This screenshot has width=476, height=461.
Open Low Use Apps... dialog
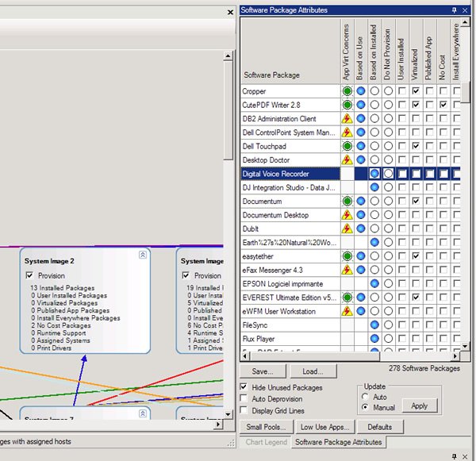pyautogui.click(x=325, y=427)
